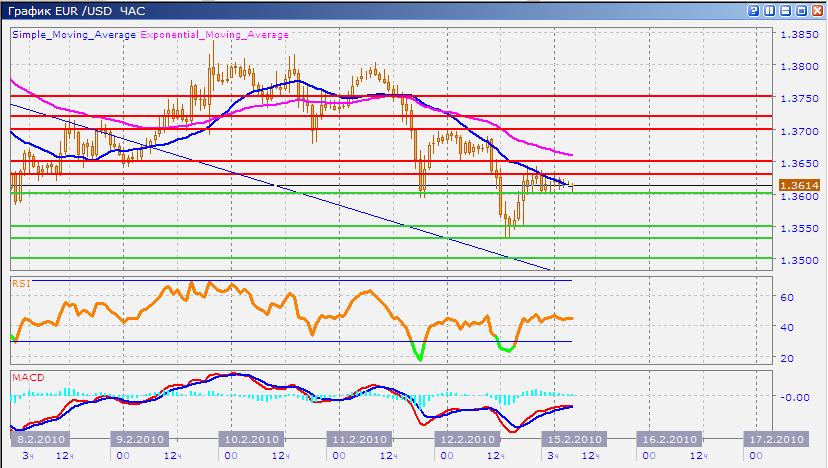The height and width of the screenshot is (468, 828).
Task: Click the 1.3700 price axis label
Action: (x=799, y=131)
